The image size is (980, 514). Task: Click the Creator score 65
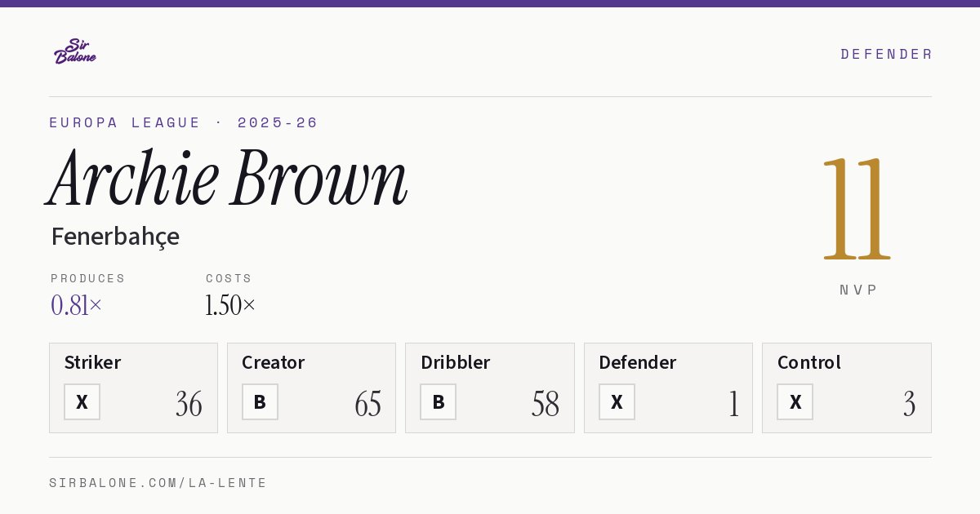(x=367, y=404)
